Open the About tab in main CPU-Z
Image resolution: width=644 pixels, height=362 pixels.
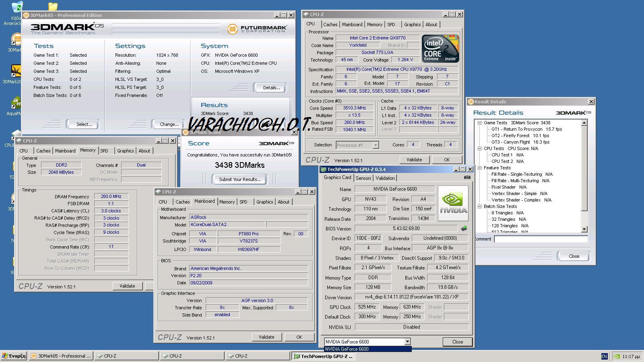click(x=431, y=25)
